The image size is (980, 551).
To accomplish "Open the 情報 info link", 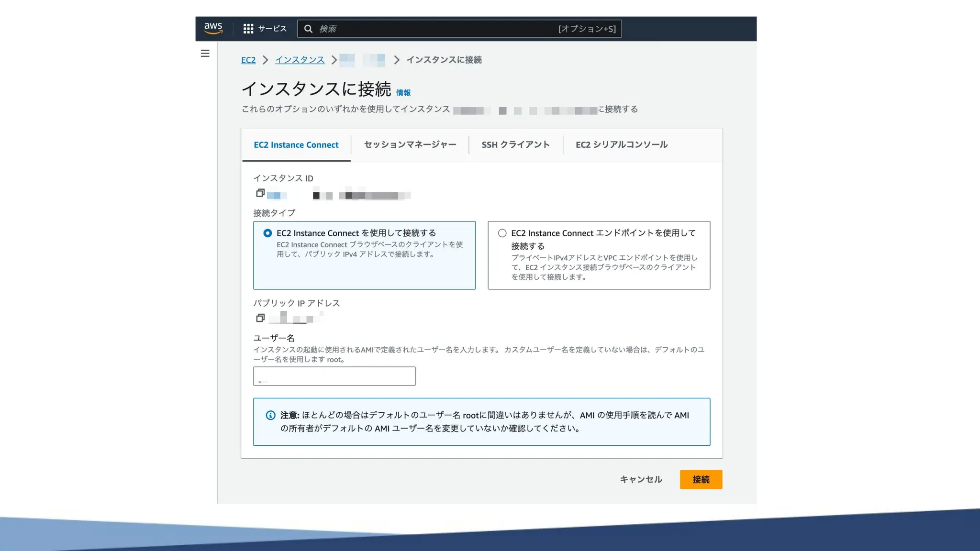I will point(403,93).
